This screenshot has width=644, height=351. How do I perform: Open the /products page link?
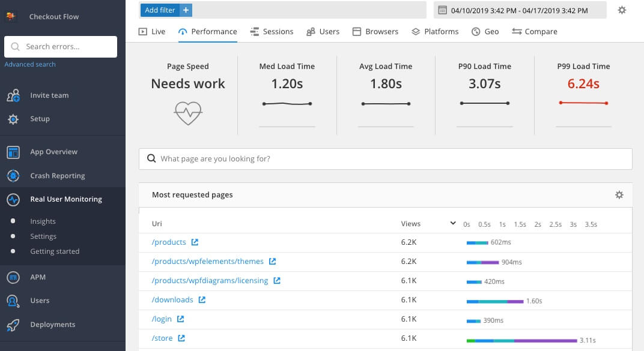click(169, 242)
